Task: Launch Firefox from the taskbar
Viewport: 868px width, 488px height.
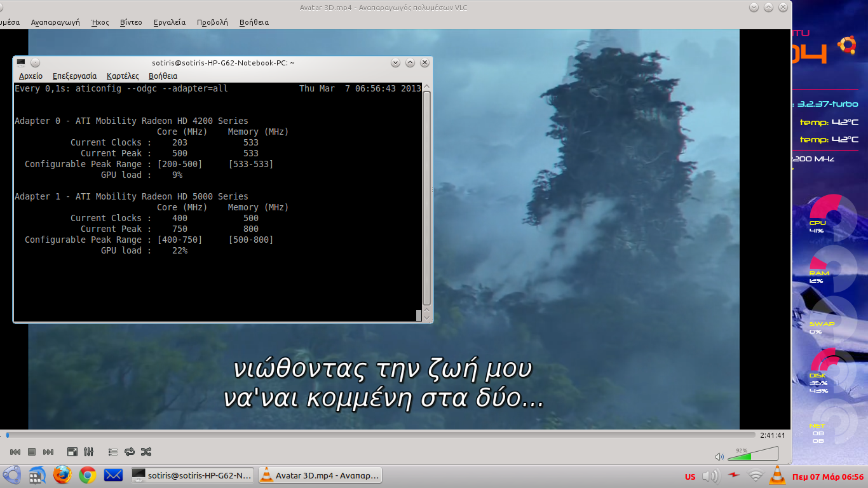Action: pos(62,475)
